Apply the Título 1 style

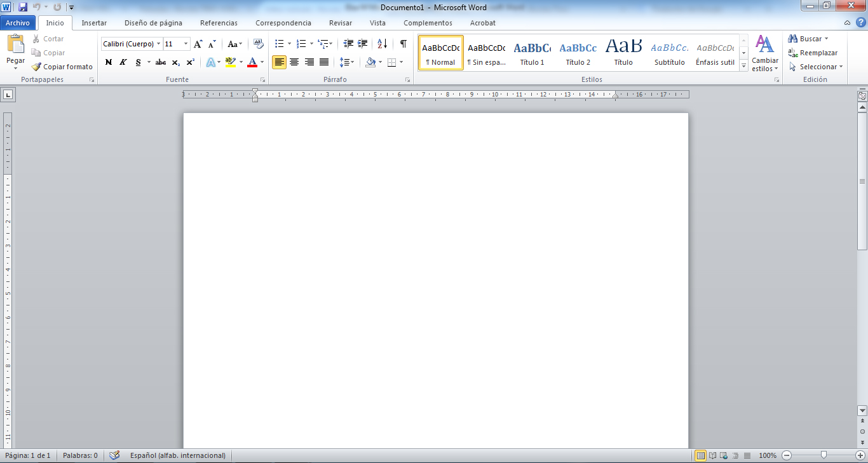click(532, 53)
